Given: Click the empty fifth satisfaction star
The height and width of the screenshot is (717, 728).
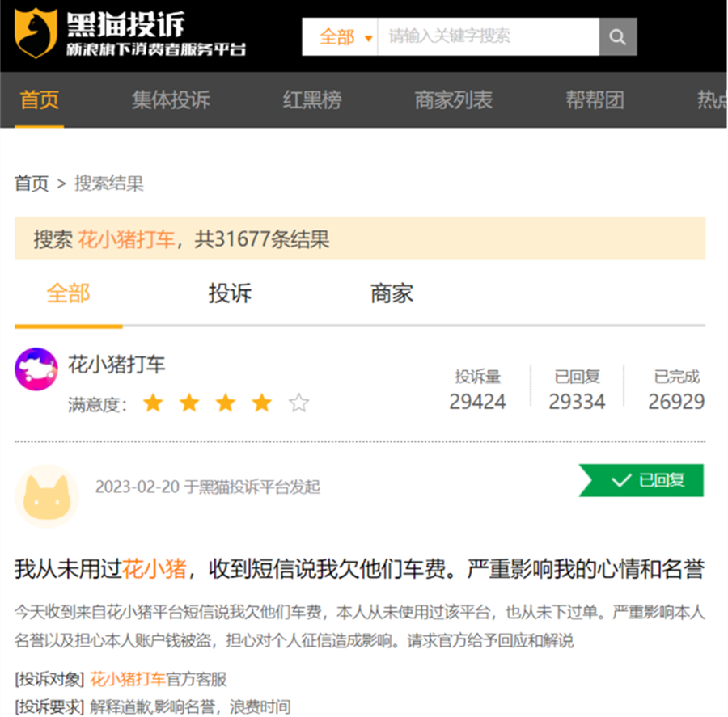Looking at the screenshot, I should point(298,403).
